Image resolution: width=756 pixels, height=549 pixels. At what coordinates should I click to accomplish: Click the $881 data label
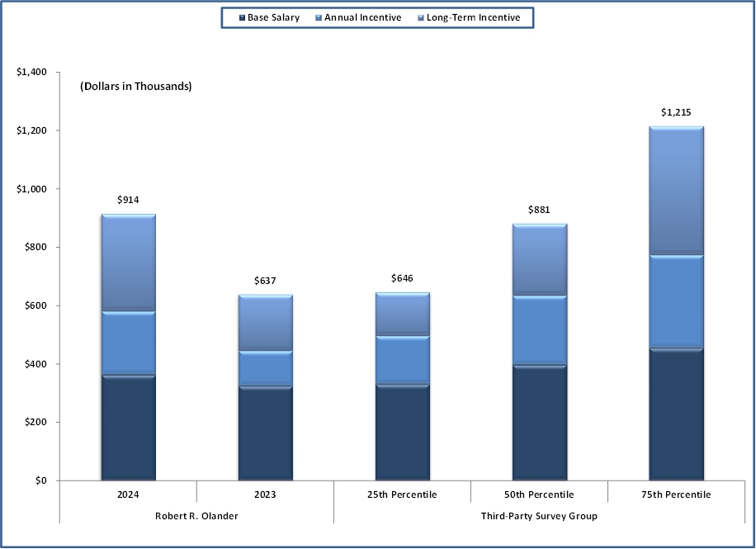[539, 210]
